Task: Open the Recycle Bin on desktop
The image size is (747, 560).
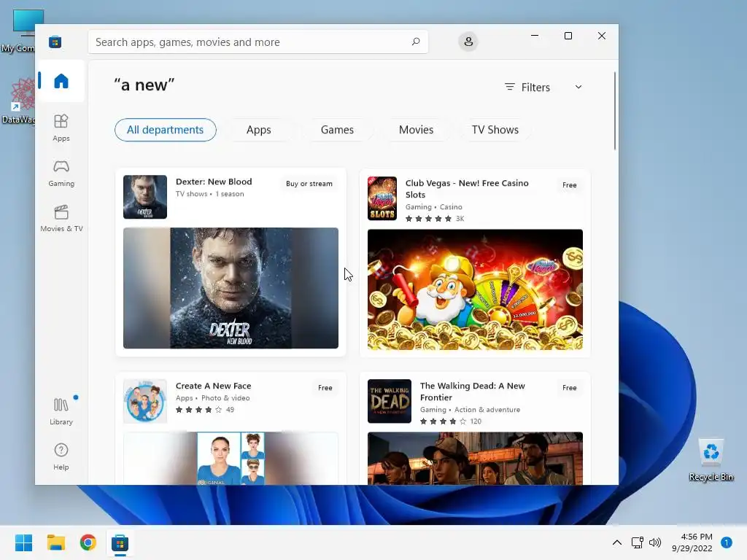Action: [x=711, y=460]
